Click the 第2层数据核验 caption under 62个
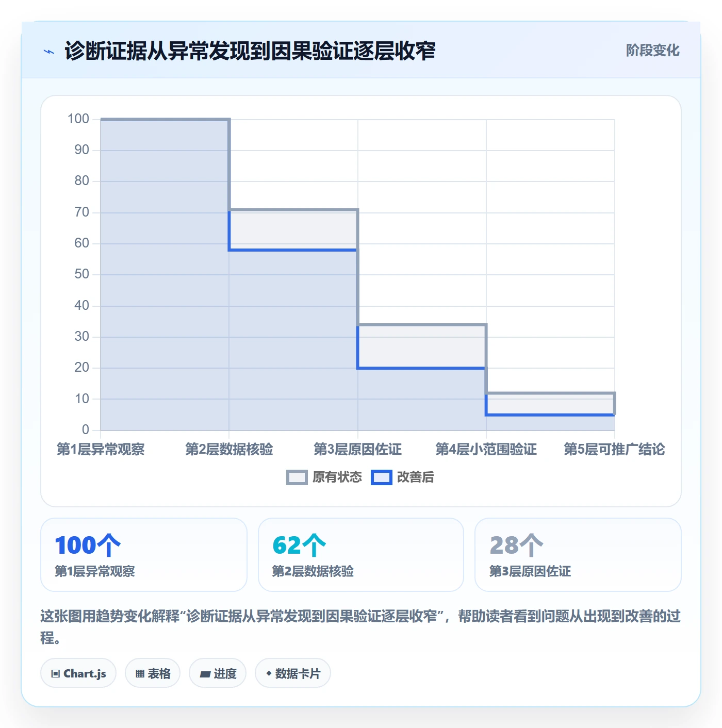This screenshot has width=722, height=728. point(313,571)
